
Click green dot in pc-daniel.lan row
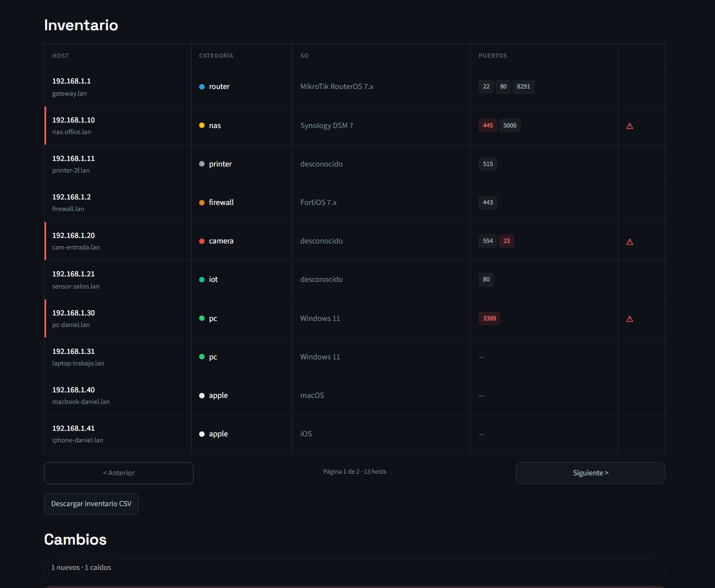coord(202,318)
